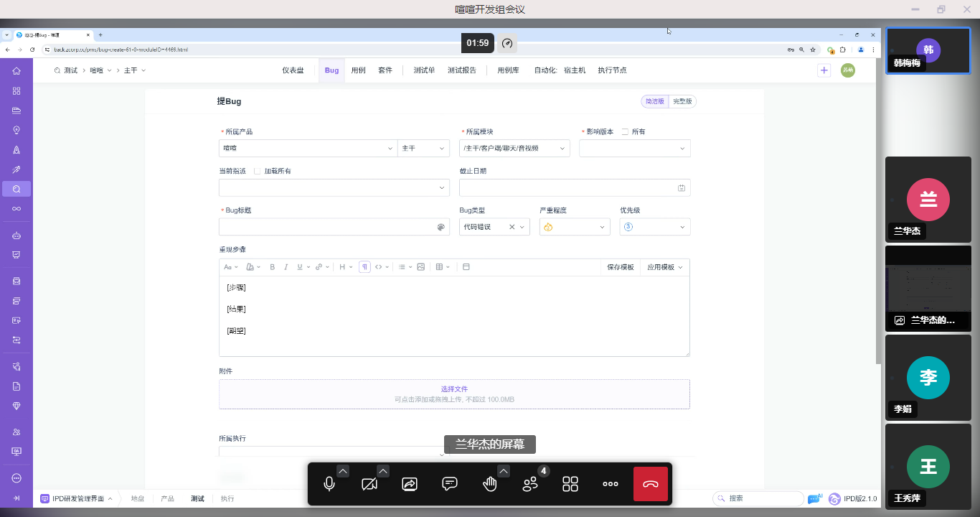This screenshot has width=980, height=517.
Task: Switch to the 用例 tab
Action: (358, 70)
